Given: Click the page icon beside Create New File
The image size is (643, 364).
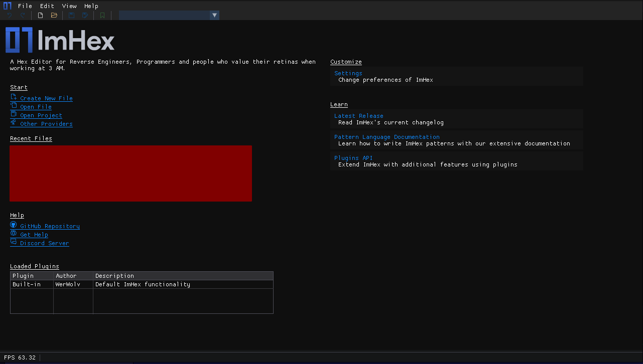Looking at the screenshot, I should (x=14, y=97).
